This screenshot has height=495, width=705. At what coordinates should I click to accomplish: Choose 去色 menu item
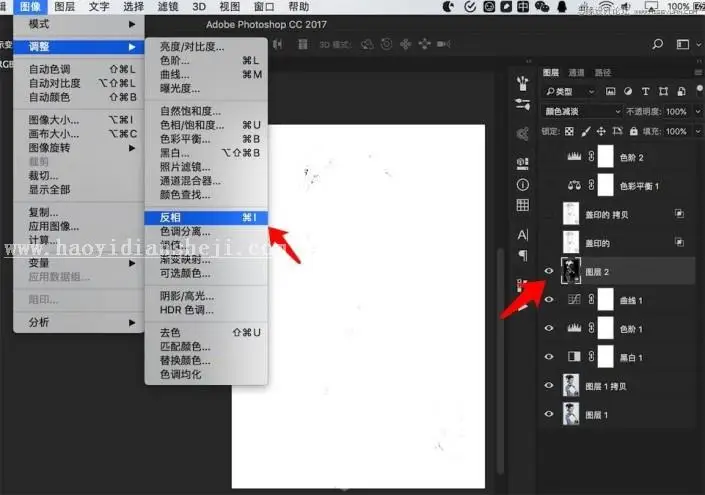pos(206,333)
